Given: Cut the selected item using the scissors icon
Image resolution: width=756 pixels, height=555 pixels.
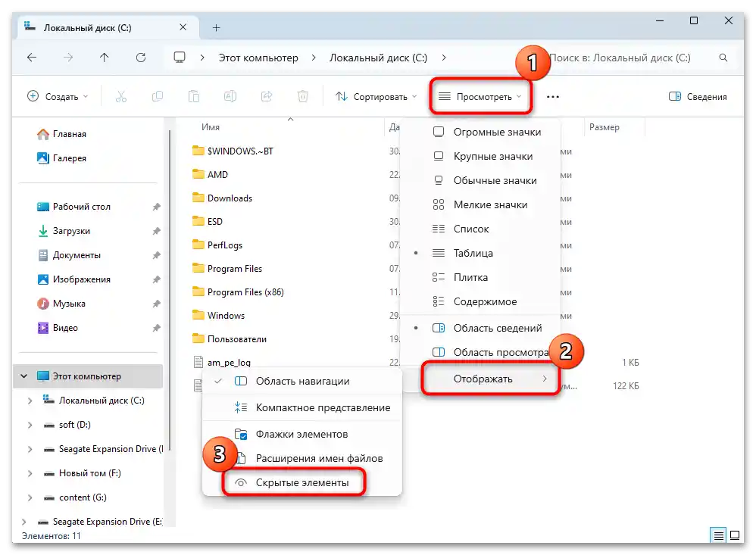Looking at the screenshot, I should pos(120,96).
